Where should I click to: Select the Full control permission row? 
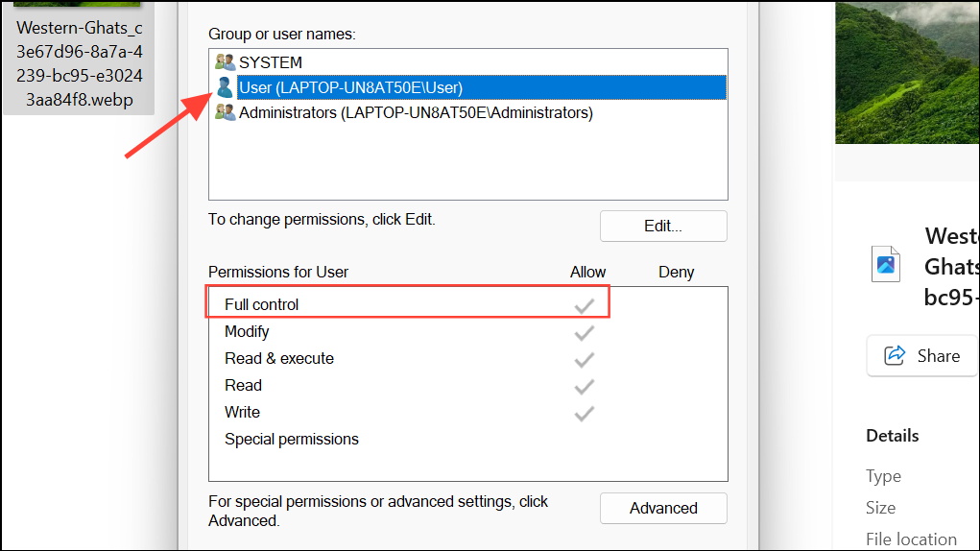click(408, 304)
